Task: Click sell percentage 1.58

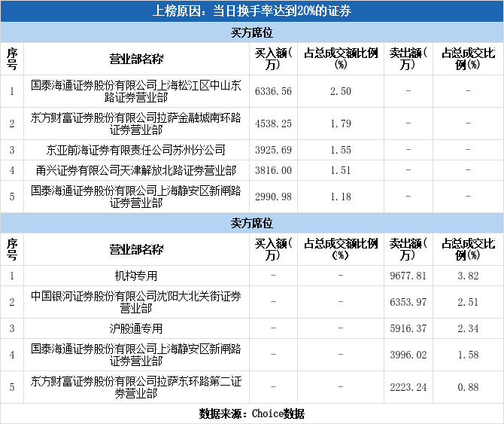Action: coord(469,355)
